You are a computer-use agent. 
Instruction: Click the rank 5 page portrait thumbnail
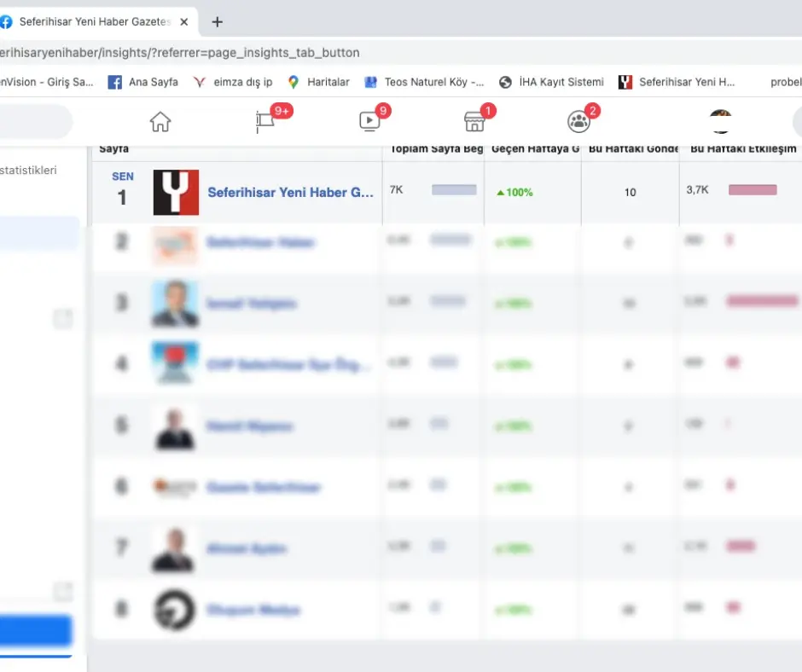point(175,427)
